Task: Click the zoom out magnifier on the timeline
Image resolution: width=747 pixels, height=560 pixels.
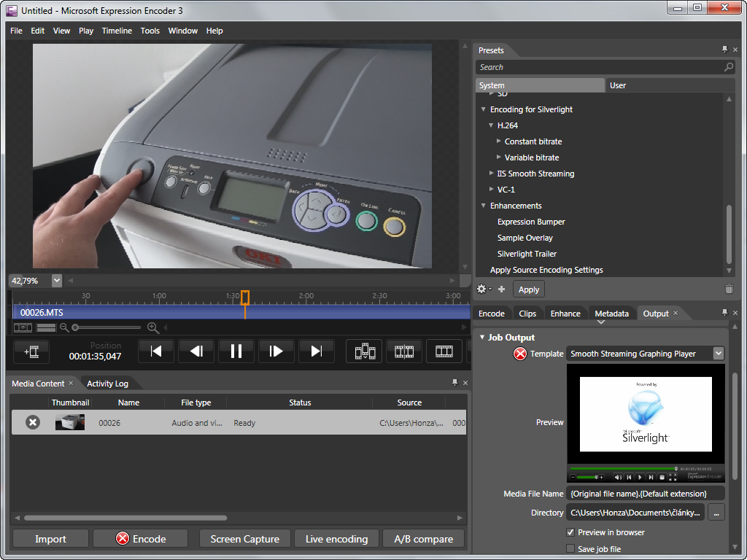Action: point(64,327)
